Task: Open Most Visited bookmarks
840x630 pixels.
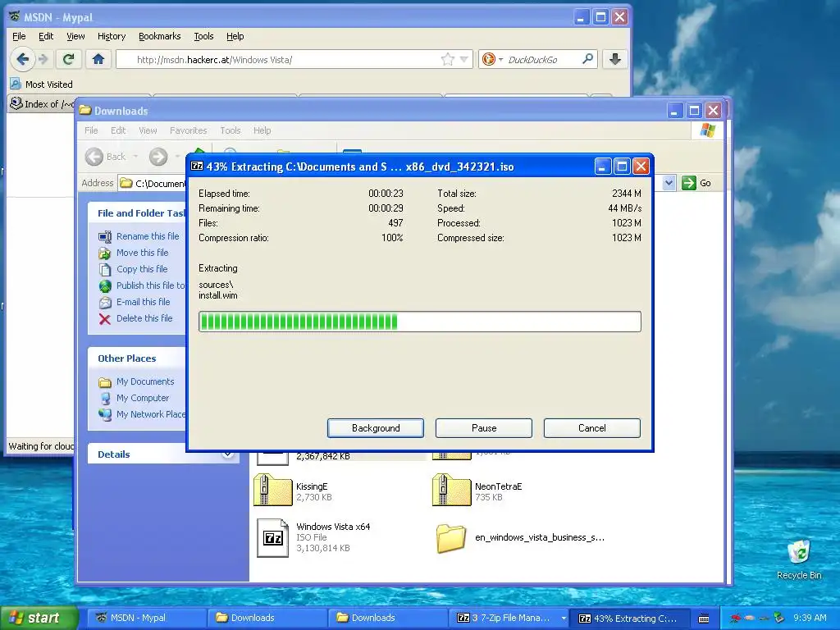Action: pos(41,84)
